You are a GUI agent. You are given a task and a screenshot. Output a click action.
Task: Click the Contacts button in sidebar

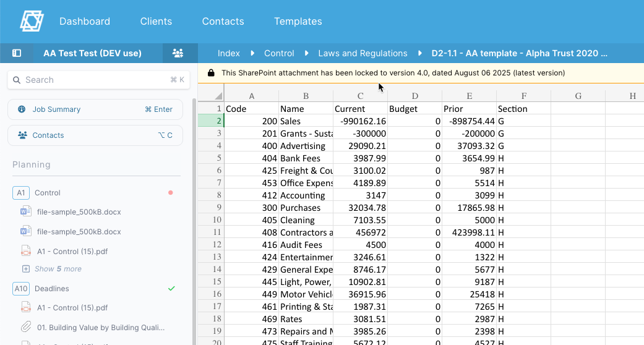[x=95, y=135]
